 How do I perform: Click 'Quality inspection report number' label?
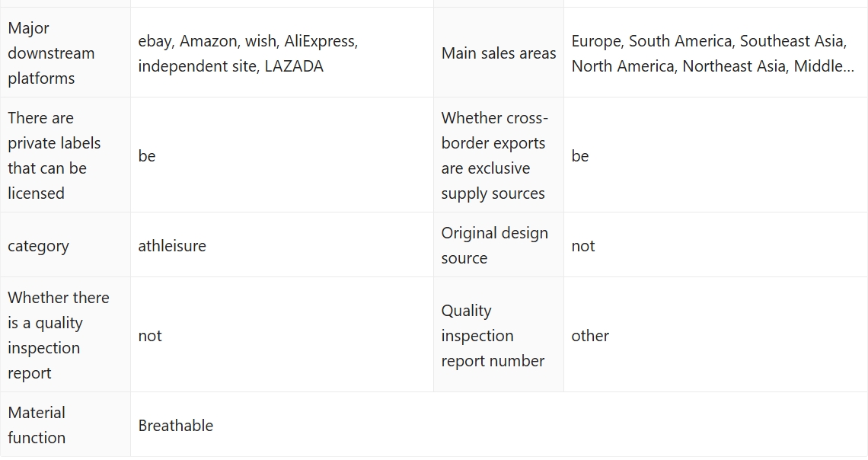pyautogui.click(x=493, y=336)
